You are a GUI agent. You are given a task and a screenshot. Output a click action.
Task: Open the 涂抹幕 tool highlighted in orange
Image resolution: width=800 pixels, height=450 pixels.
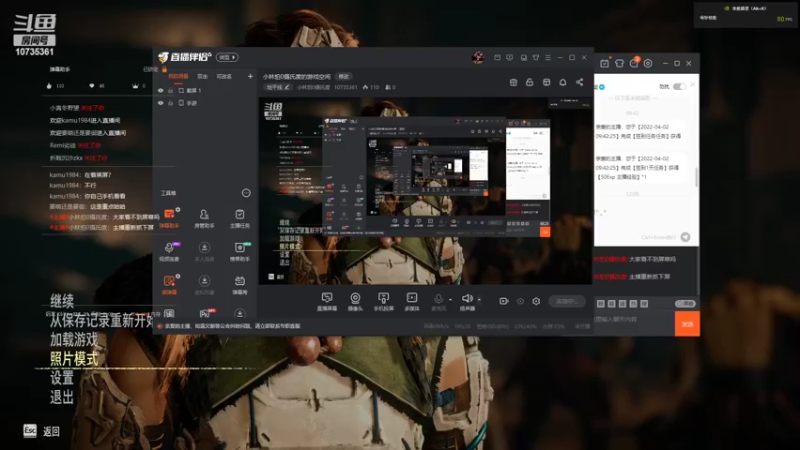pos(169,285)
